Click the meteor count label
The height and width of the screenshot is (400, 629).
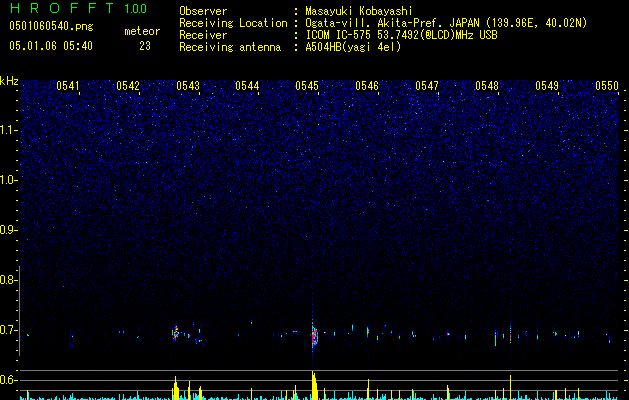pyautogui.click(x=142, y=31)
